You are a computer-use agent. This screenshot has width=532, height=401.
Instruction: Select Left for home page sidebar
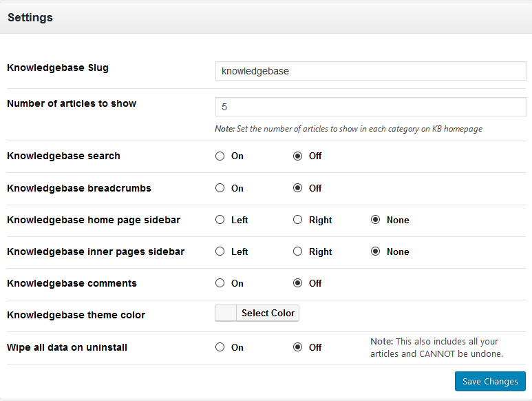click(220, 220)
